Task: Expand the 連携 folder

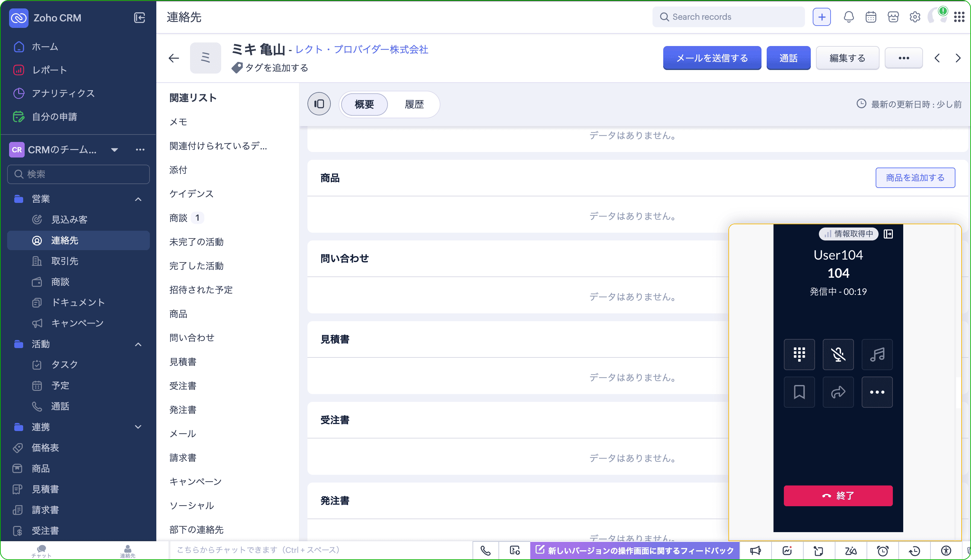Action: click(x=138, y=426)
